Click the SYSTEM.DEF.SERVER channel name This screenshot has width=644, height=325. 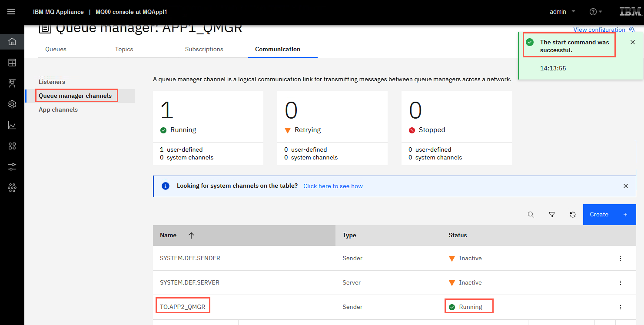[x=190, y=282]
